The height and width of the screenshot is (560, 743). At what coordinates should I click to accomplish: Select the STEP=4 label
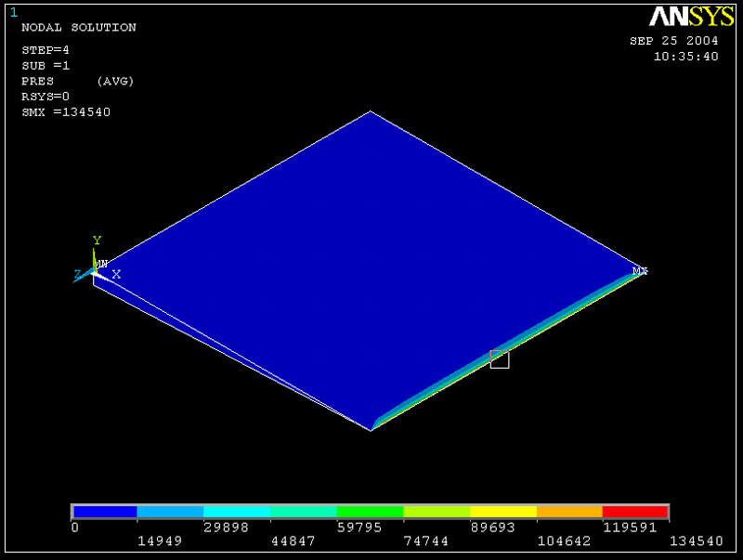[x=45, y=49]
